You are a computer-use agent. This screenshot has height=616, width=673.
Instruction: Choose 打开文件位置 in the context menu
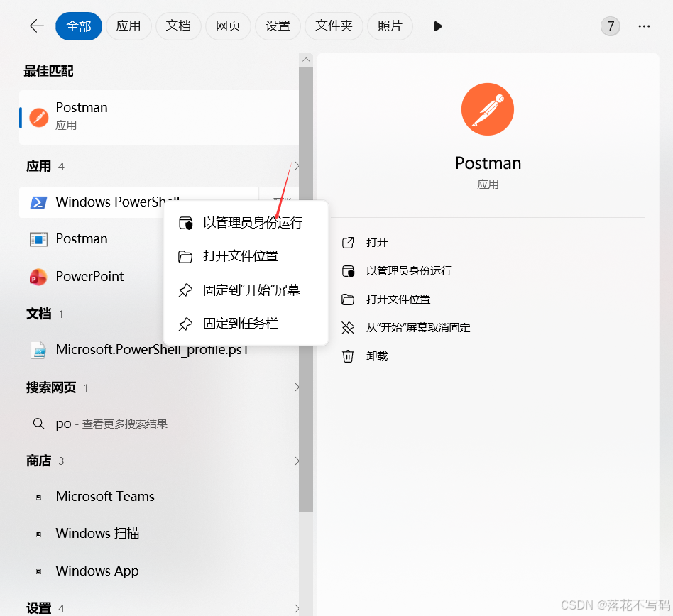pyautogui.click(x=246, y=256)
